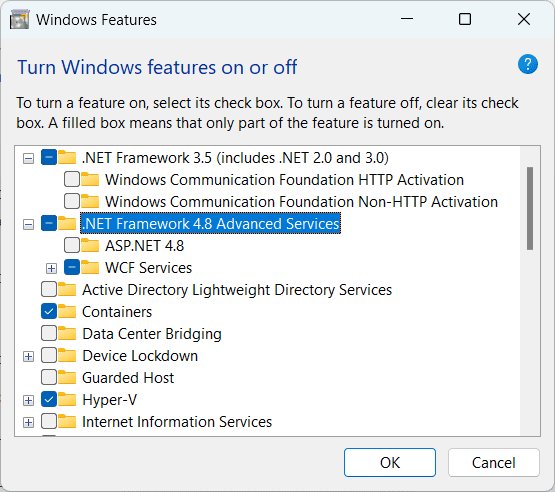
Task: Expand the Hyper-V feature tree
Action: point(28,400)
